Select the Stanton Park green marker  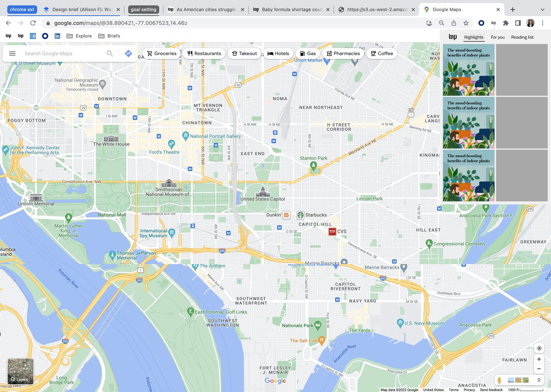(x=313, y=165)
